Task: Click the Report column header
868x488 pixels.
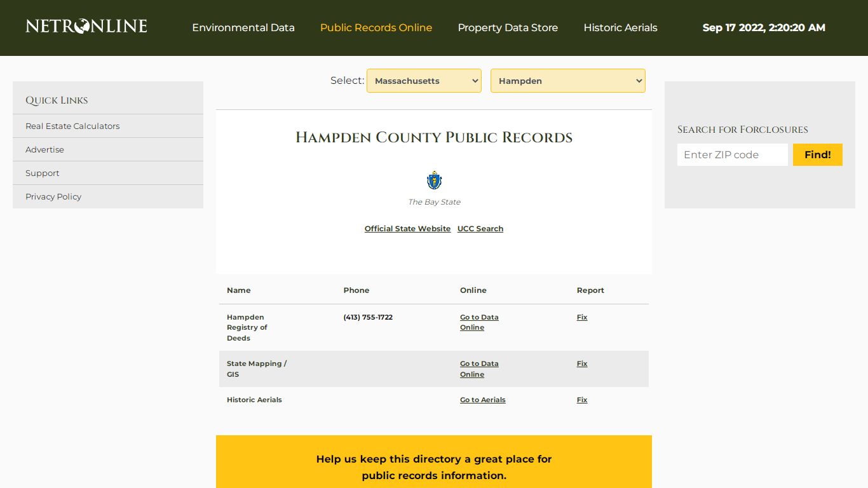Action: click(590, 290)
